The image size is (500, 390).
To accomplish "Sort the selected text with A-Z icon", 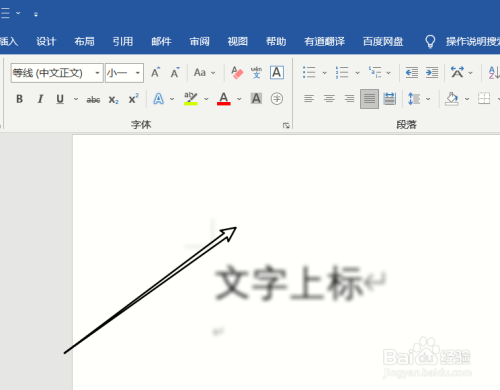I will tap(494, 72).
